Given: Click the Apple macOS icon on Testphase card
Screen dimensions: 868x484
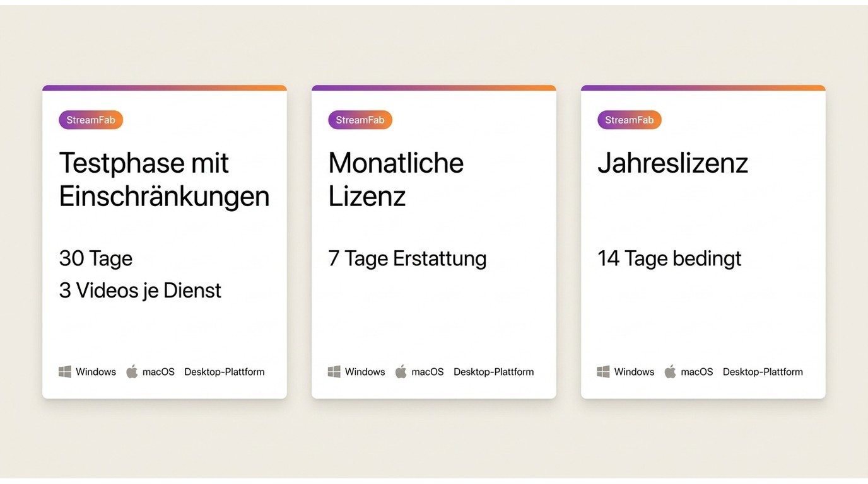Looking at the screenshot, I should pos(132,371).
